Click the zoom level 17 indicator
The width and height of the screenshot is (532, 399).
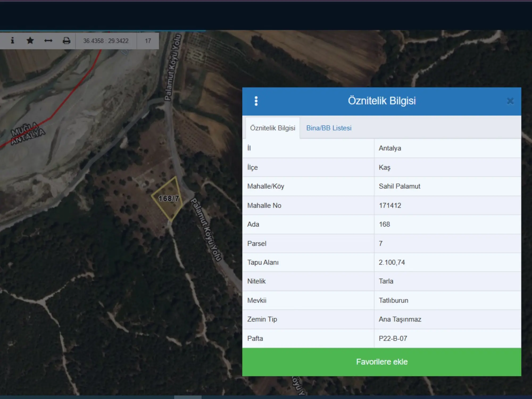pyautogui.click(x=148, y=41)
